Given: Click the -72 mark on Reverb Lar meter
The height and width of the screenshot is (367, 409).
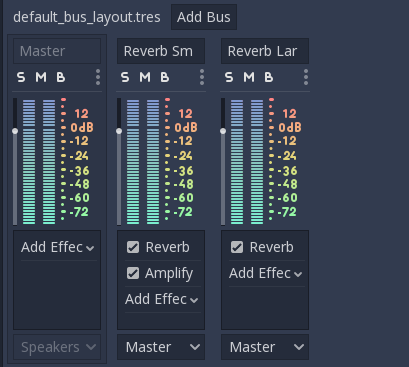Looking at the screenshot, I should click(x=287, y=212).
